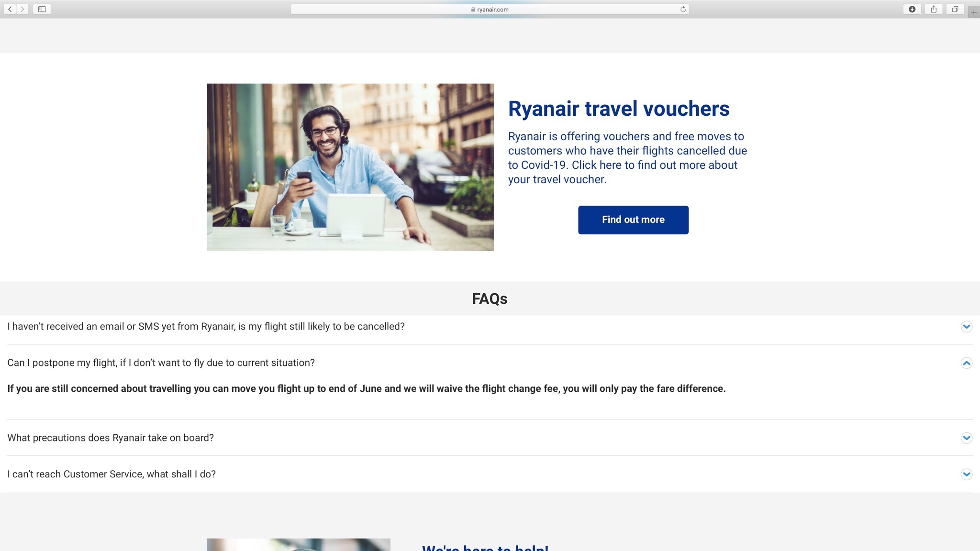Reload the ryanair.com page

(683, 9)
